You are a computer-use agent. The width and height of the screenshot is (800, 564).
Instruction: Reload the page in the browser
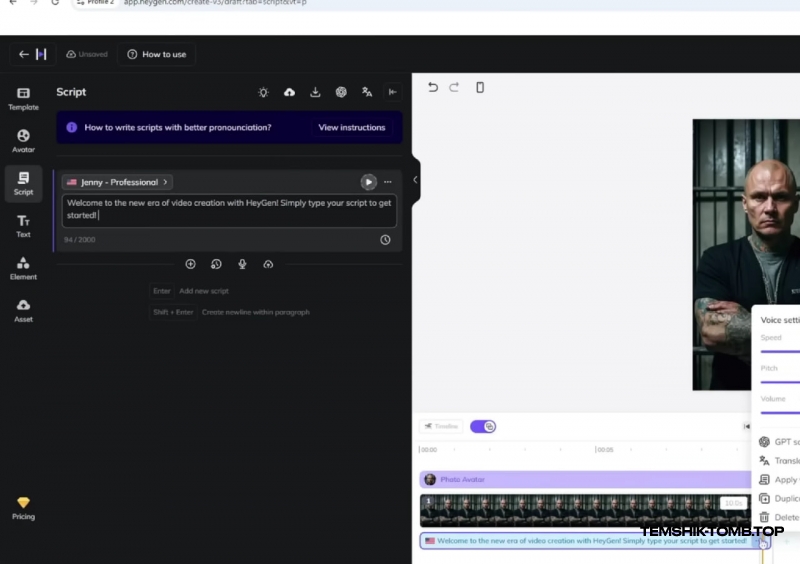point(55,3)
